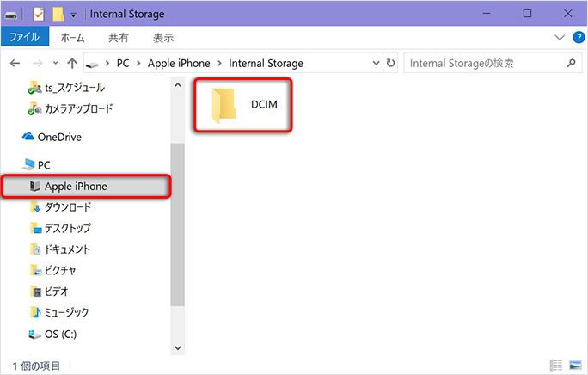
Task: Click the PC breadcrumb in address bar
Action: click(123, 63)
